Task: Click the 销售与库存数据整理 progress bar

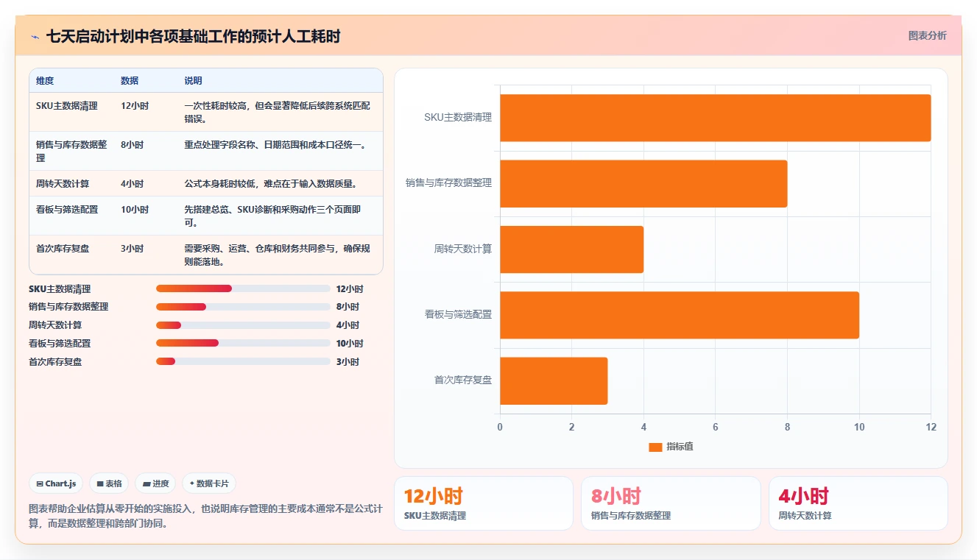Action: (243, 307)
